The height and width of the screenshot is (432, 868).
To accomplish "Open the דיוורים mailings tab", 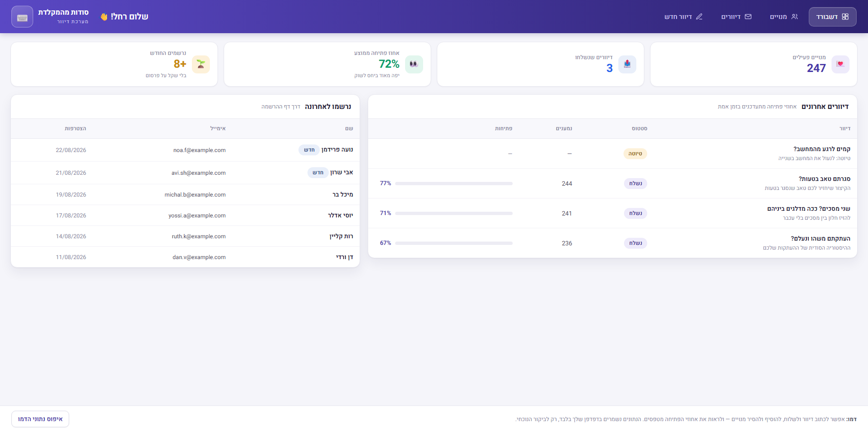I will (x=736, y=17).
